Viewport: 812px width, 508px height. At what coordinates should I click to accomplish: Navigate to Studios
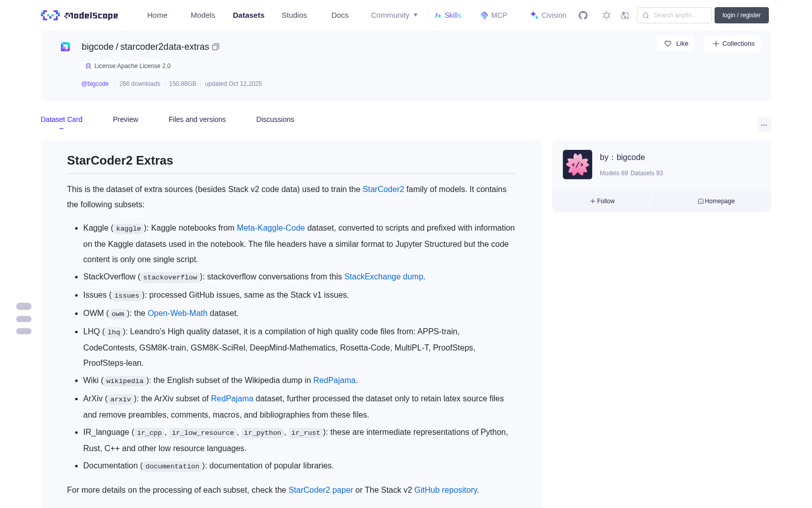[x=294, y=15]
